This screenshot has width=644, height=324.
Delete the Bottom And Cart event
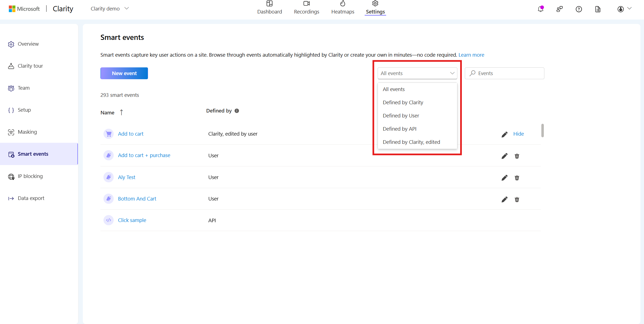[x=517, y=199]
